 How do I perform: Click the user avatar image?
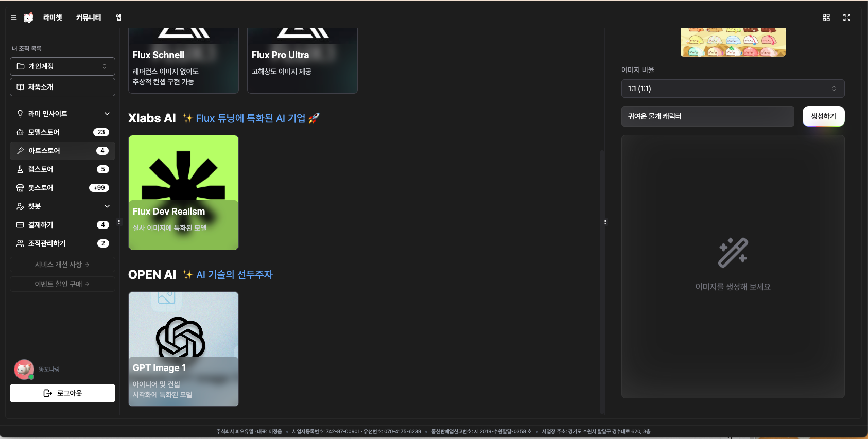(24, 370)
